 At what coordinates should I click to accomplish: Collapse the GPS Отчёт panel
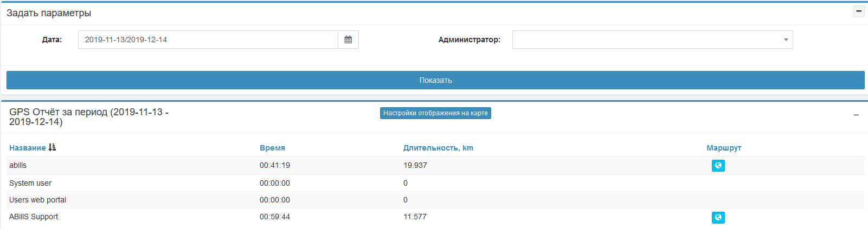[x=856, y=115]
